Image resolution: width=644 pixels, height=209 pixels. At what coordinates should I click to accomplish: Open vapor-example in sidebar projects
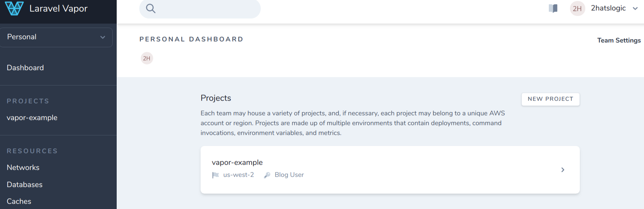pyautogui.click(x=32, y=118)
